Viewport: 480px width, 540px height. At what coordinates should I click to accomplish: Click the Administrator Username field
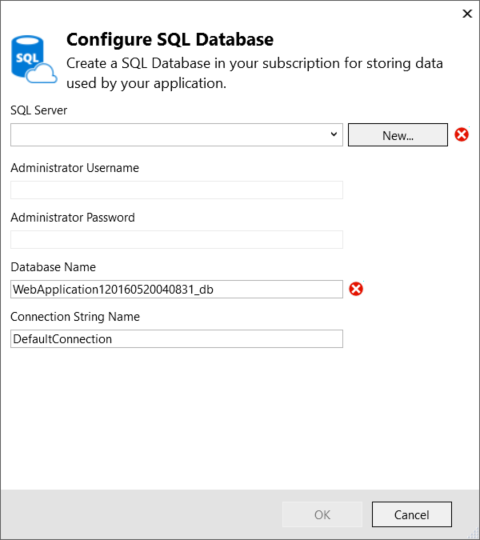click(176, 190)
